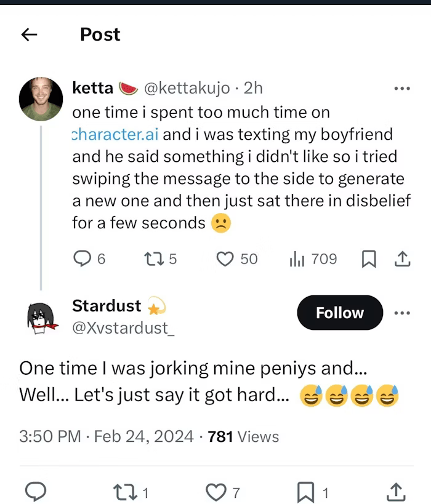Go back using the arrow icon
431x504 pixels.
click(29, 35)
